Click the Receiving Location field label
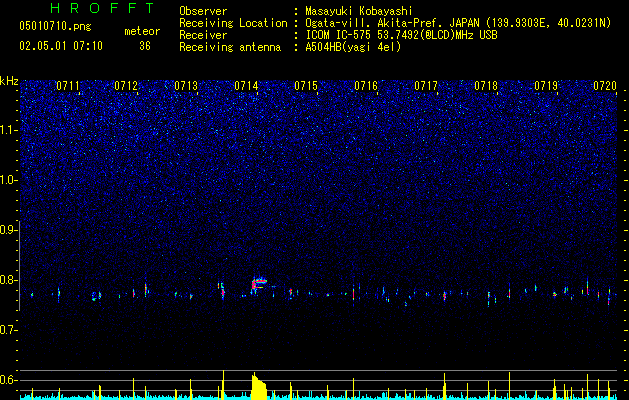The image size is (629, 400). pos(233,23)
